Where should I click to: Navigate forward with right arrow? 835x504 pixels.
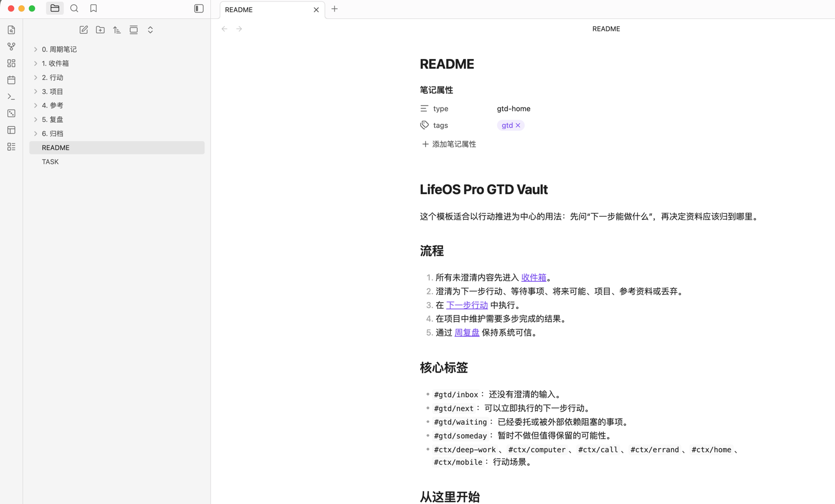point(239,29)
